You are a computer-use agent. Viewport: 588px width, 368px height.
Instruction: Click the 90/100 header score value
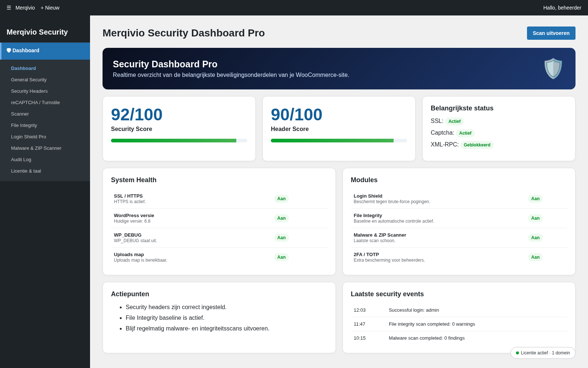pyautogui.click(x=297, y=114)
